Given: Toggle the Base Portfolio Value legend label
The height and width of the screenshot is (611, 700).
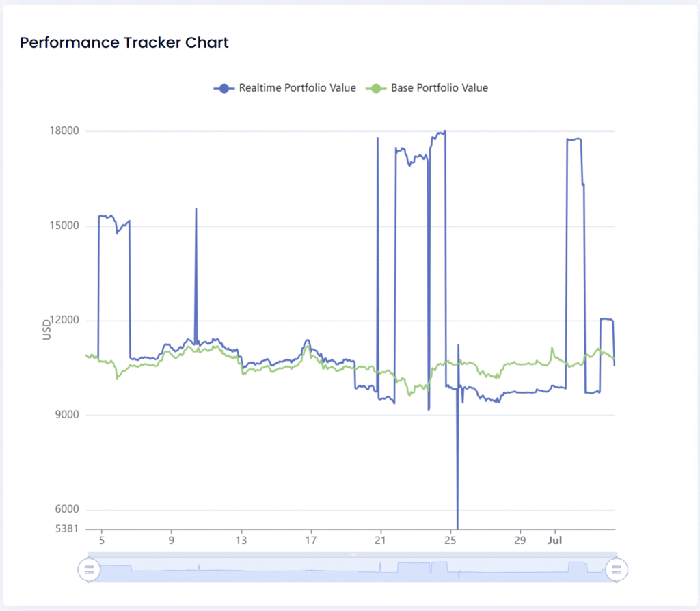Looking at the screenshot, I should pyautogui.click(x=440, y=88).
